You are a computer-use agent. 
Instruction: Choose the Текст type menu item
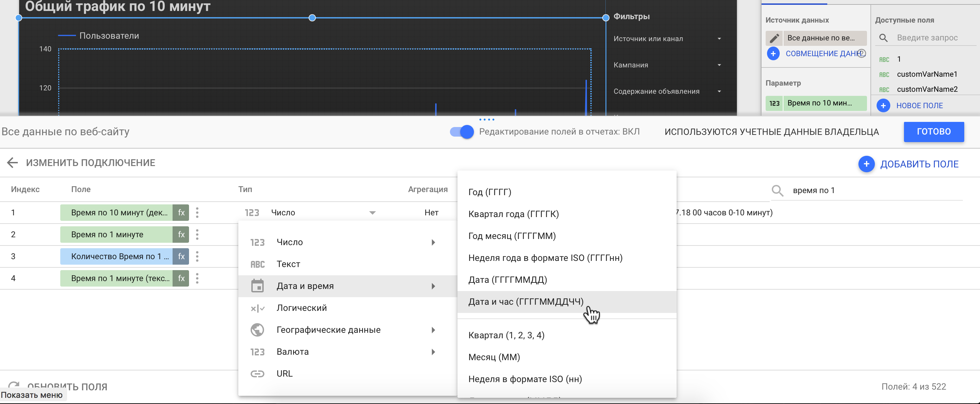pyautogui.click(x=288, y=264)
